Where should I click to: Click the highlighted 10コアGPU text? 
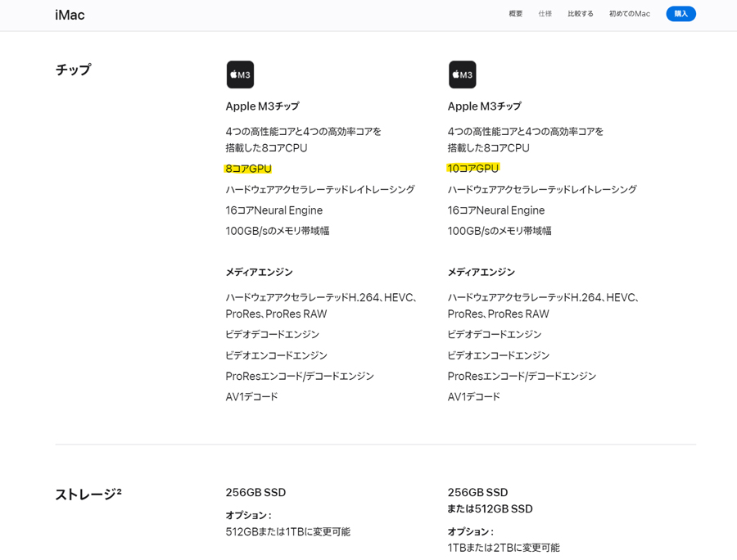(472, 169)
